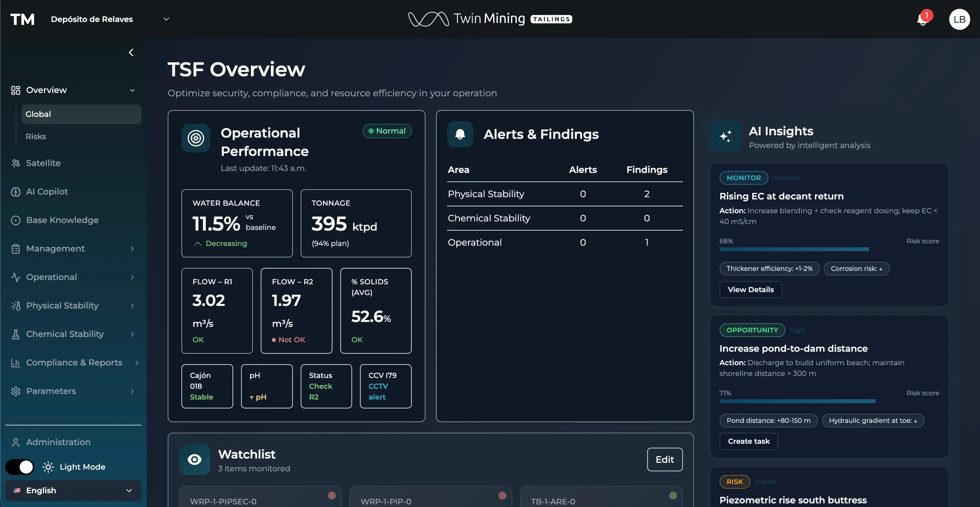Switch to the Risks tab under Overview
Screen dimensions: 980x507
35,136
